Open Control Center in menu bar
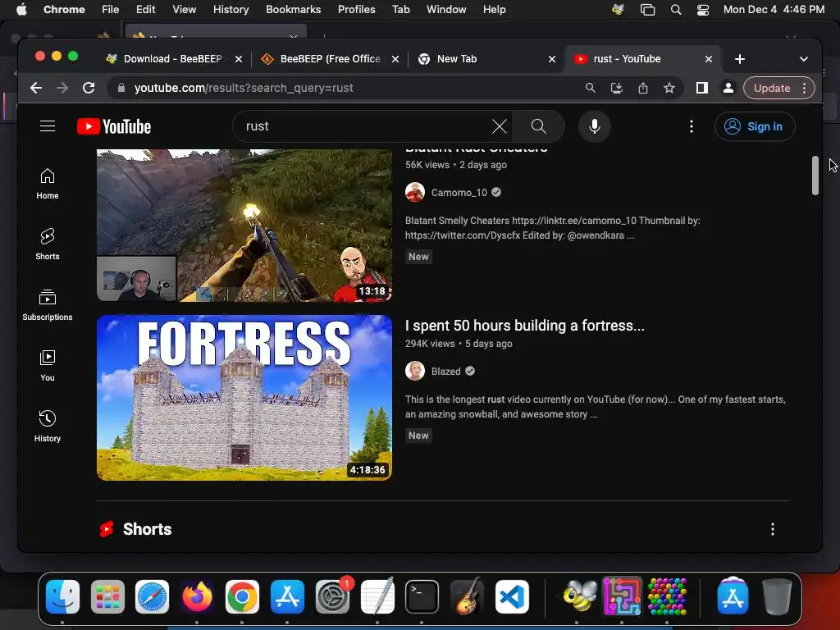This screenshot has height=630, width=840. coord(702,10)
